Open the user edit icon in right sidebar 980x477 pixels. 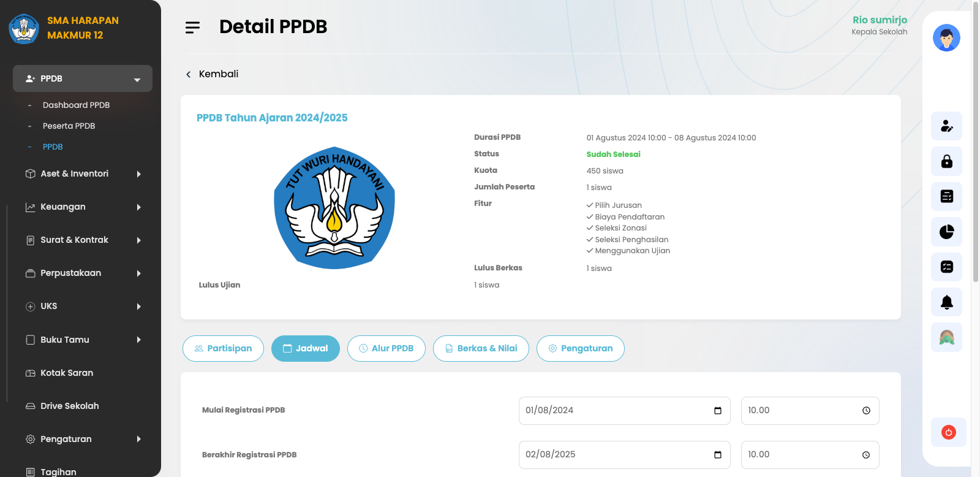coord(946,126)
